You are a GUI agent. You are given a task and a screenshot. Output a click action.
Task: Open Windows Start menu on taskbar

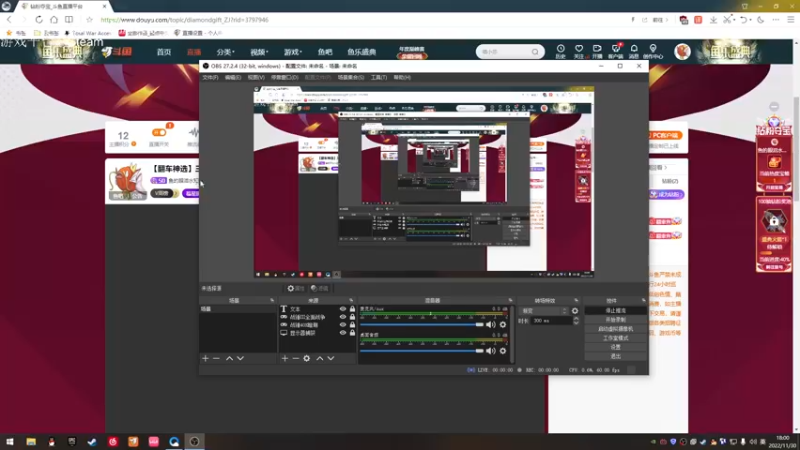coord(10,442)
